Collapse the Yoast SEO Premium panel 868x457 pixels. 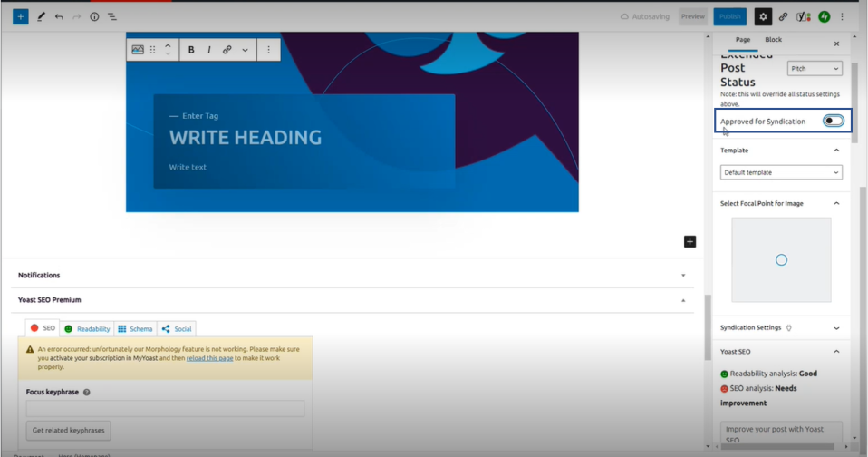click(x=683, y=300)
